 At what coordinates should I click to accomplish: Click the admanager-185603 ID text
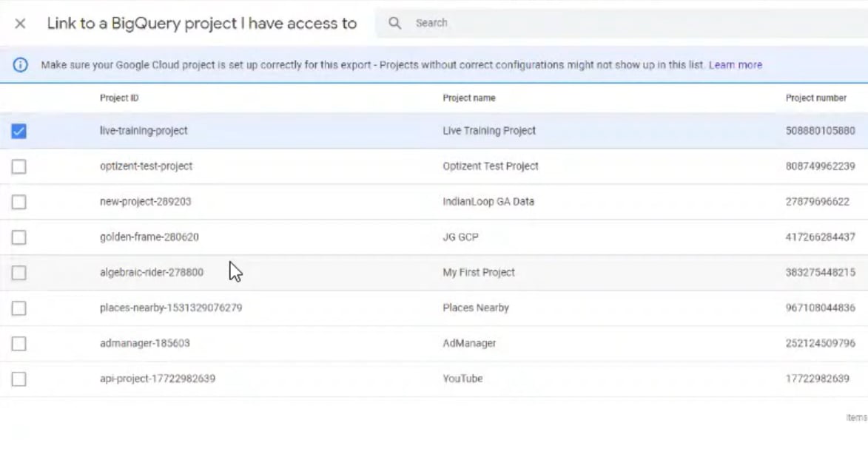click(x=144, y=343)
